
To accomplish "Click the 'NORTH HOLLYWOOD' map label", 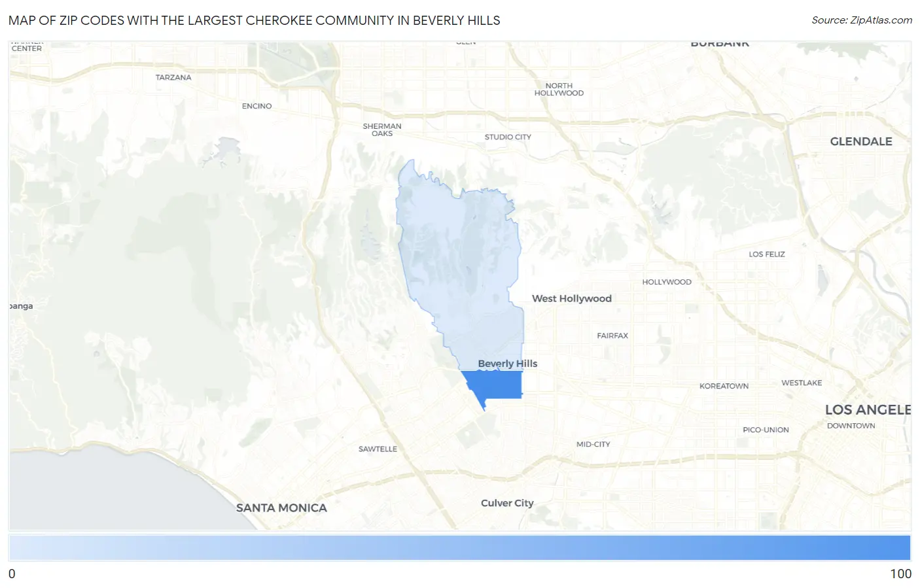I will point(559,90).
